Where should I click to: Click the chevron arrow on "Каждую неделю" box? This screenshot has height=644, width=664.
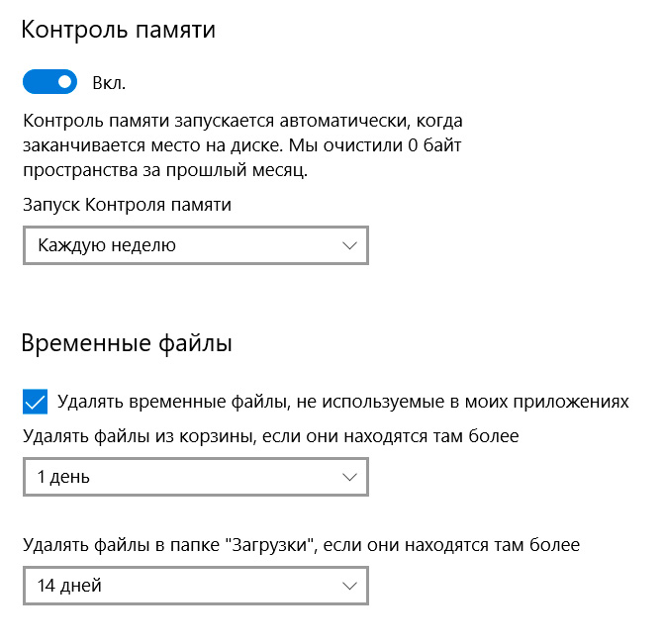pyautogui.click(x=349, y=245)
